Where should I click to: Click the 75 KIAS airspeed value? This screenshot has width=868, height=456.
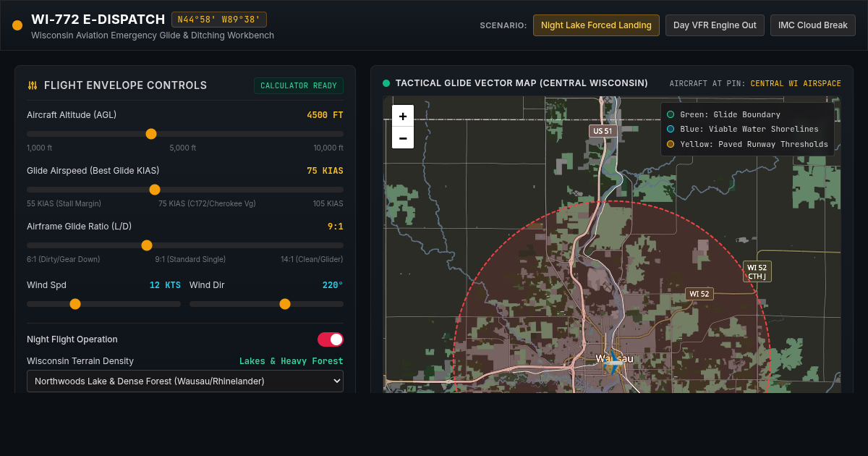coord(325,171)
